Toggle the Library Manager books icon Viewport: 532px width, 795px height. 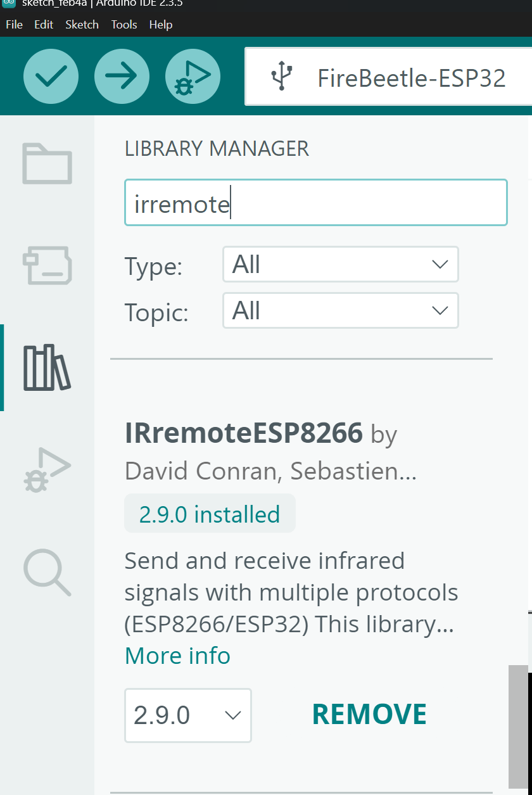(47, 367)
